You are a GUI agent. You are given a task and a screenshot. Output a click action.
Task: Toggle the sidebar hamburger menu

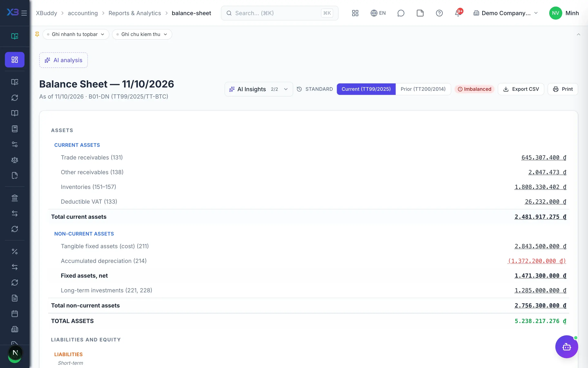pyautogui.click(x=24, y=13)
